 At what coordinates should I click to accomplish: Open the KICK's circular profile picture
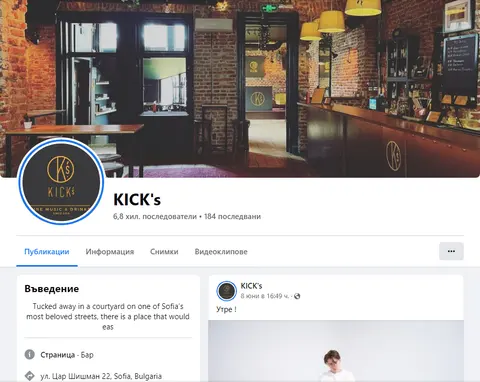click(61, 182)
